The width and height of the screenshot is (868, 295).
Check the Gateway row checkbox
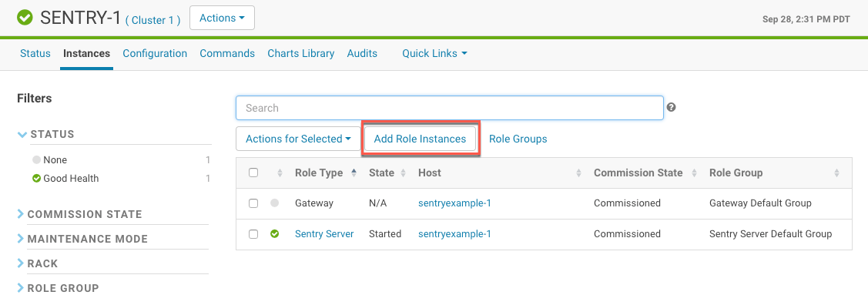(x=253, y=203)
